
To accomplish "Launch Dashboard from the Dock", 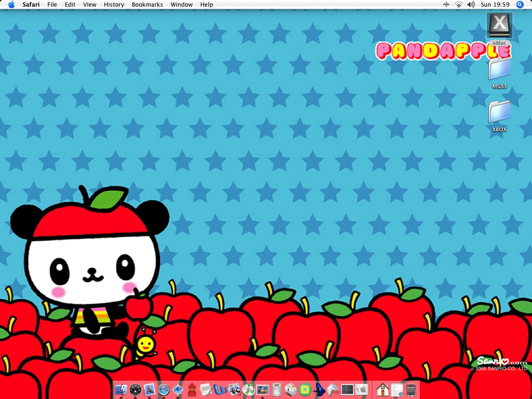I will coord(135,389).
